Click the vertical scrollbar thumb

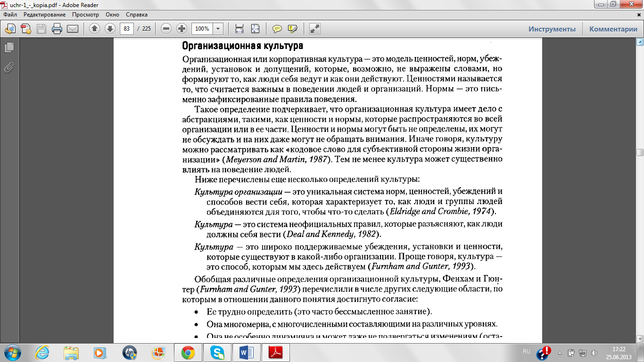pos(640,153)
